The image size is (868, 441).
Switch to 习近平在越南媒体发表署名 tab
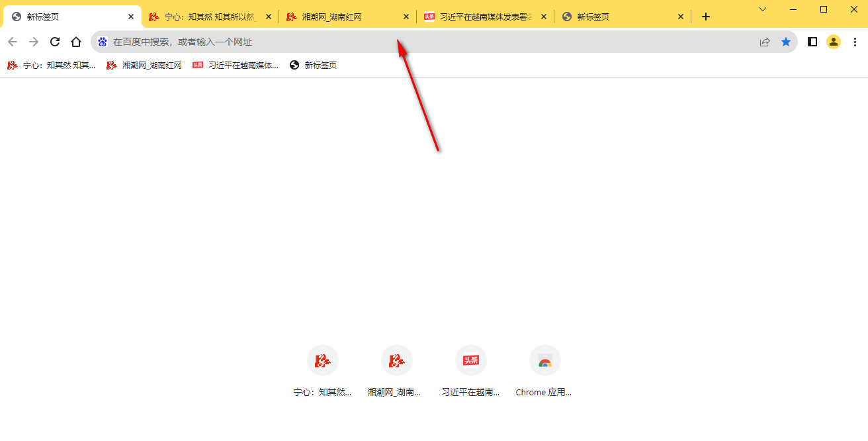(486, 17)
